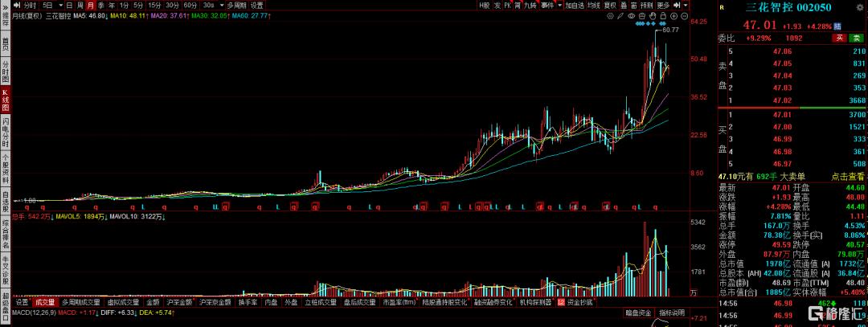Viewport: 868px width, 327px height.
Task: Click the 叠 overlay button
Action: 624,5
